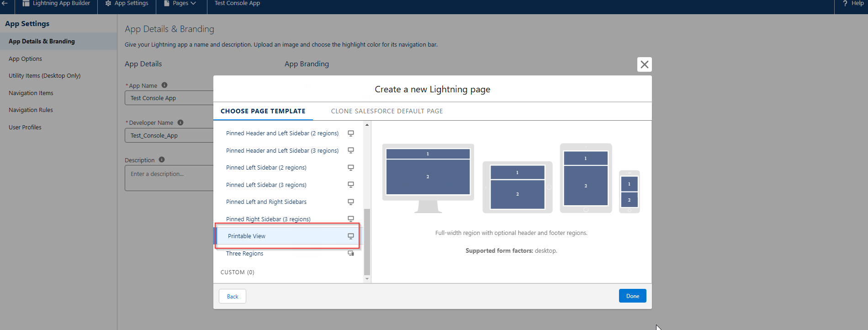The width and height of the screenshot is (868, 330).
Task: Select the Printable View template
Action: (247, 236)
